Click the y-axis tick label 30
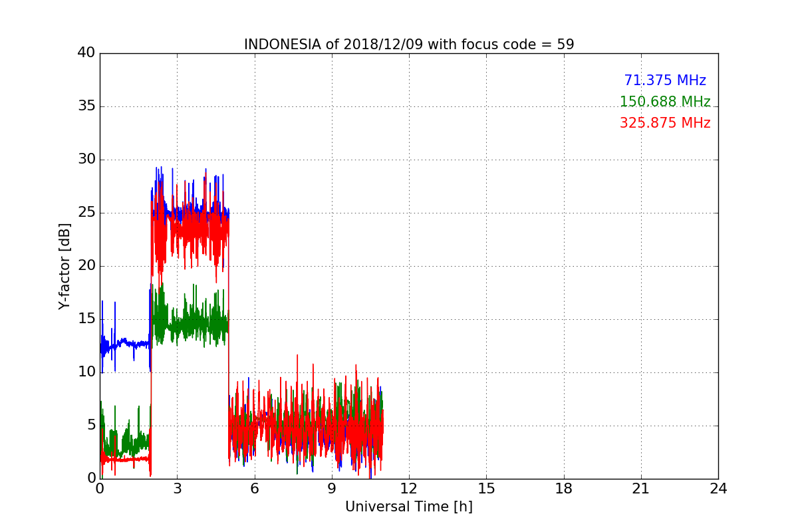 pos(86,160)
